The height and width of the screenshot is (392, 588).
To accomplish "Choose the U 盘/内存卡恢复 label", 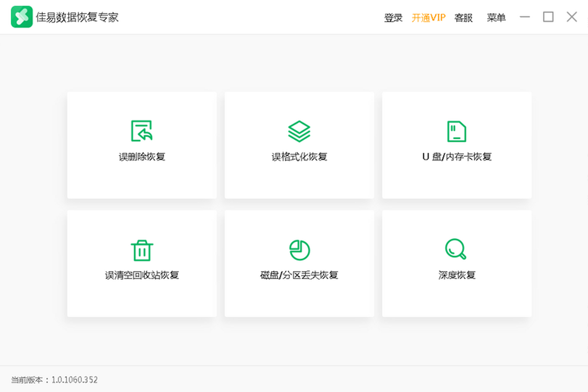I will point(457,157).
